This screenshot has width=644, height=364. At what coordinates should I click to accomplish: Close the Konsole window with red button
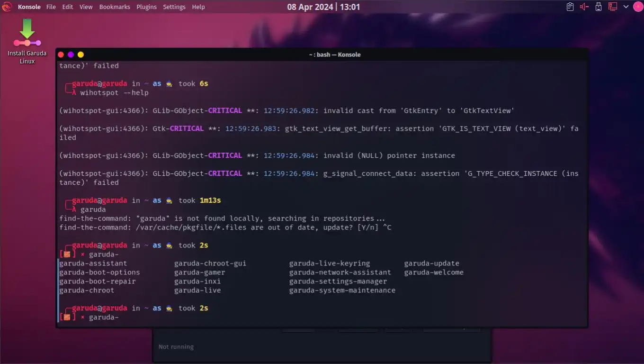[x=61, y=55]
